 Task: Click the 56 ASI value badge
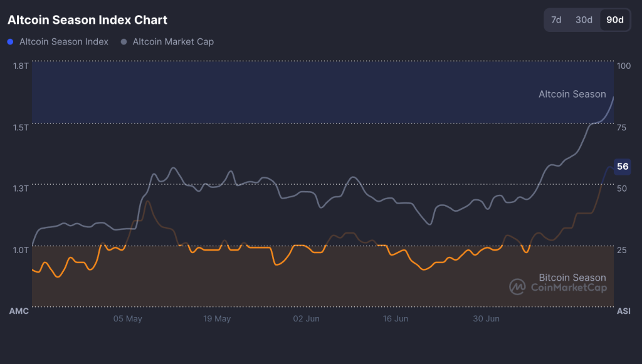[x=623, y=166]
